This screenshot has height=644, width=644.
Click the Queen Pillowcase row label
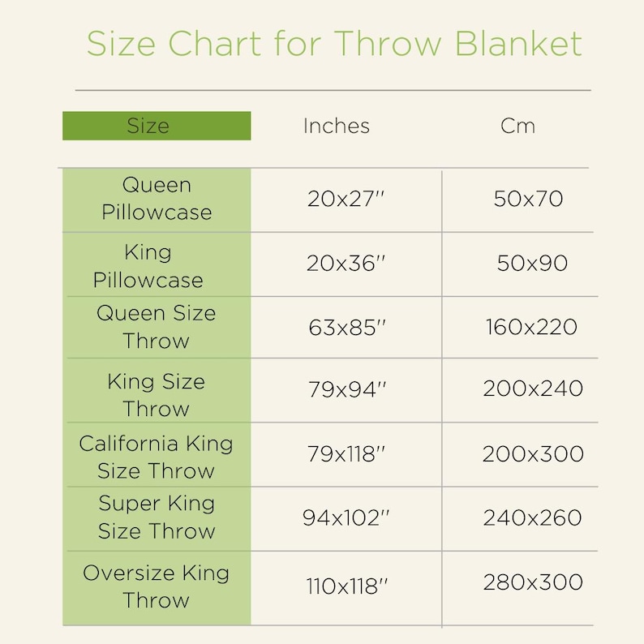tap(157, 199)
